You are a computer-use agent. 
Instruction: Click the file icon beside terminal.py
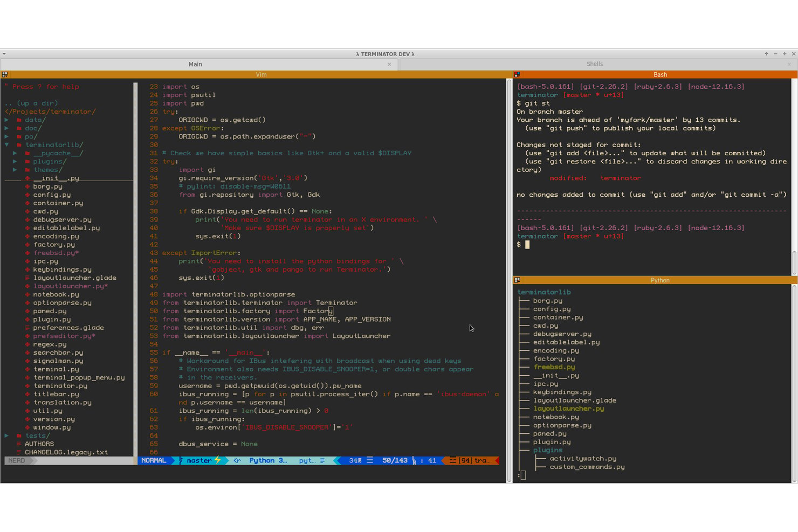tap(27, 369)
